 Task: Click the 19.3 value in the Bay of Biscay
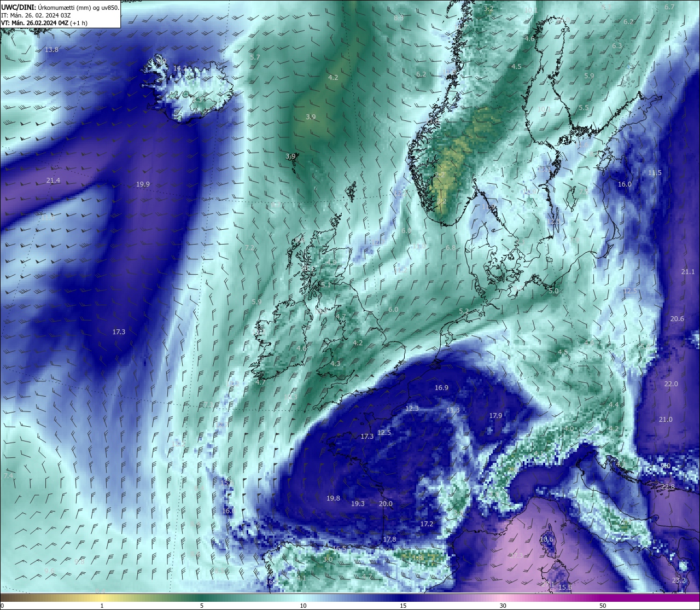pyautogui.click(x=358, y=504)
